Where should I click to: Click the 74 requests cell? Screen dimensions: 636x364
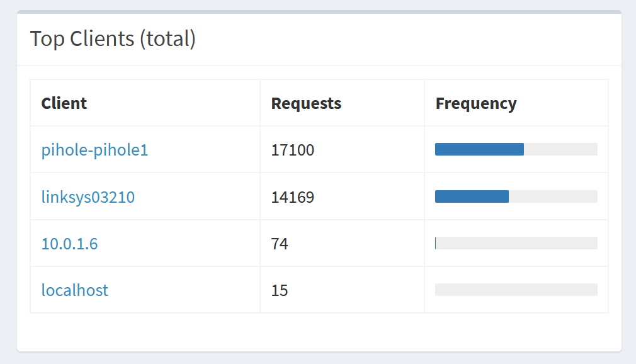click(x=280, y=244)
